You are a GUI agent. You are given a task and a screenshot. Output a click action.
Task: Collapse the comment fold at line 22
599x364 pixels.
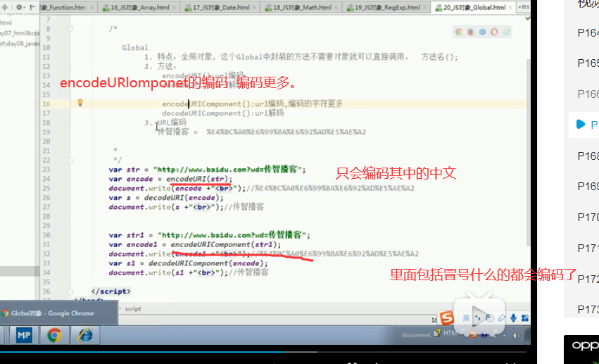pyautogui.click(x=70, y=160)
